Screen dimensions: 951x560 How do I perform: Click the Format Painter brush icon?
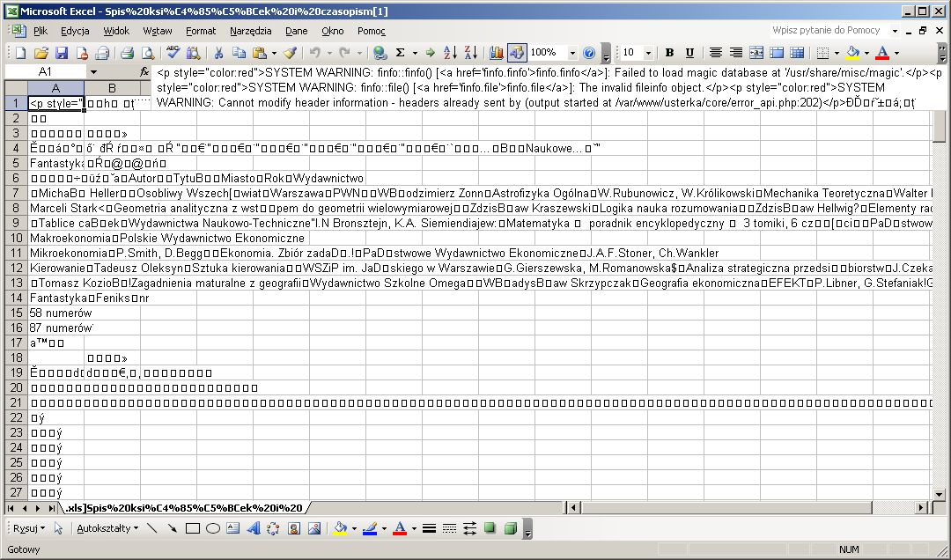click(290, 53)
